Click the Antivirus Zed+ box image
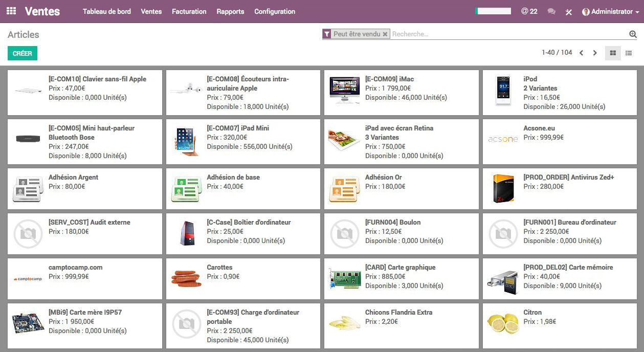The height and width of the screenshot is (352, 644). 503,188
